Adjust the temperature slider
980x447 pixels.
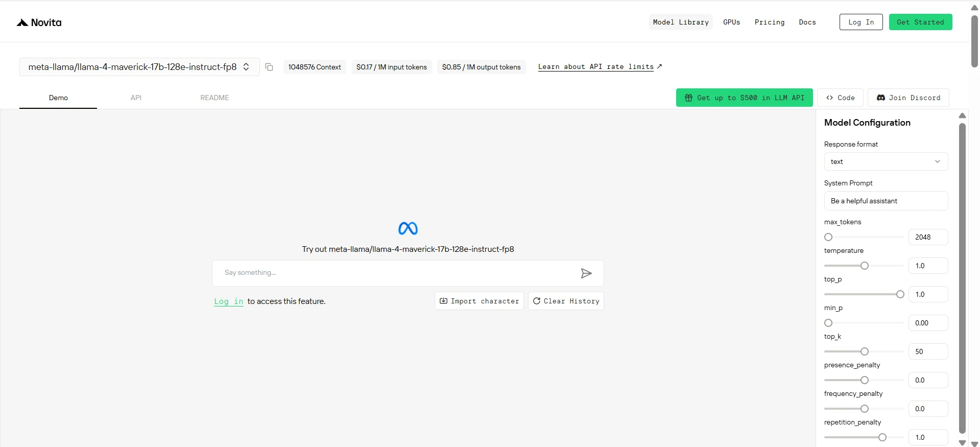click(x=865, y=266)
